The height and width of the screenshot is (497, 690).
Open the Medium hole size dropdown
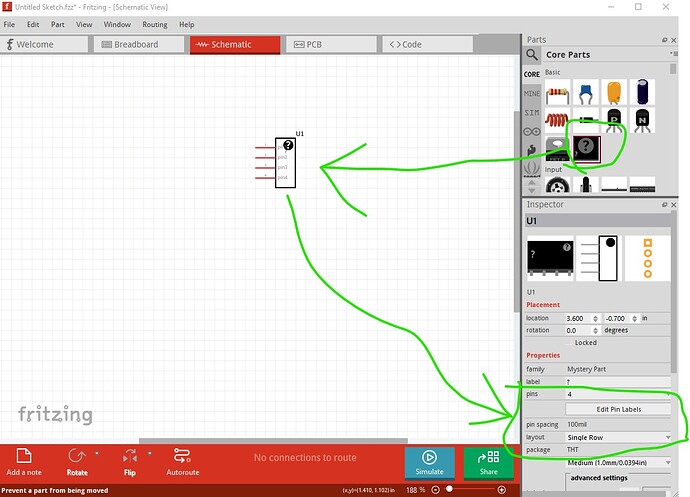tap(618, 463)
